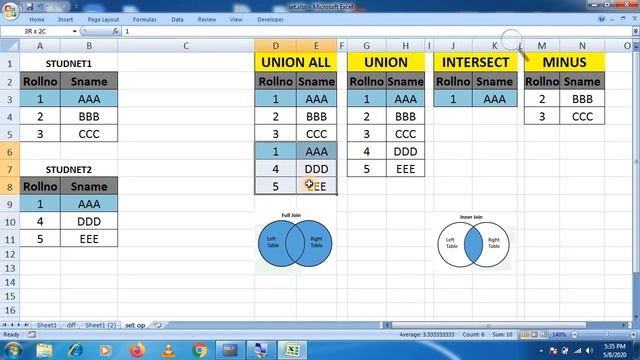This screenshot has height=360, width=640.
Task: Undo the last action in Quick Access
Action: coord(41,7)
